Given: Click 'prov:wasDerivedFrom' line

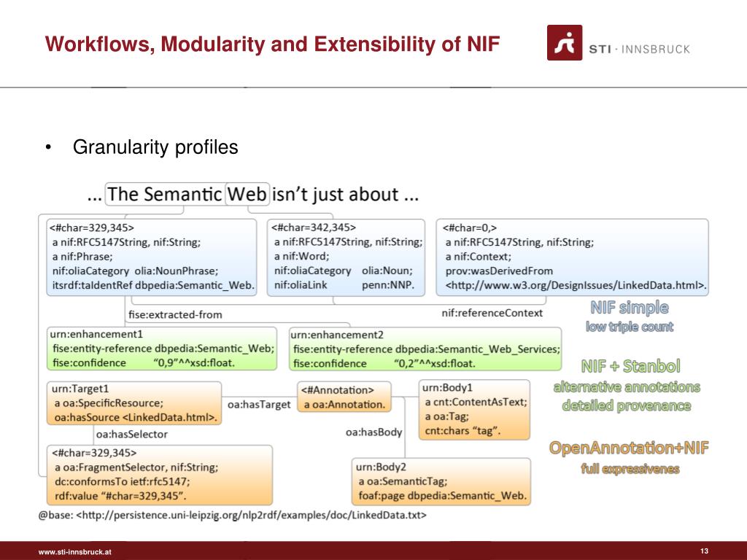Looking at the screenshot, I should coord(499,271).
